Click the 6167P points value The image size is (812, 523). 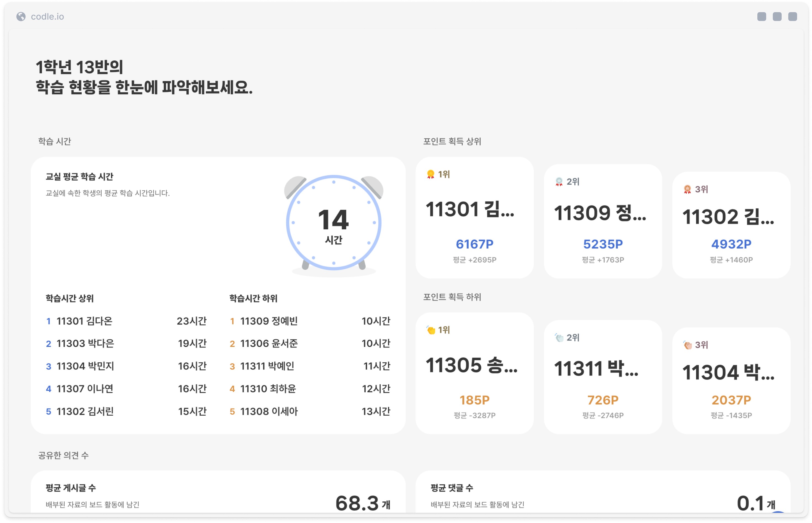pyautogui.click(x=474, y=244)
